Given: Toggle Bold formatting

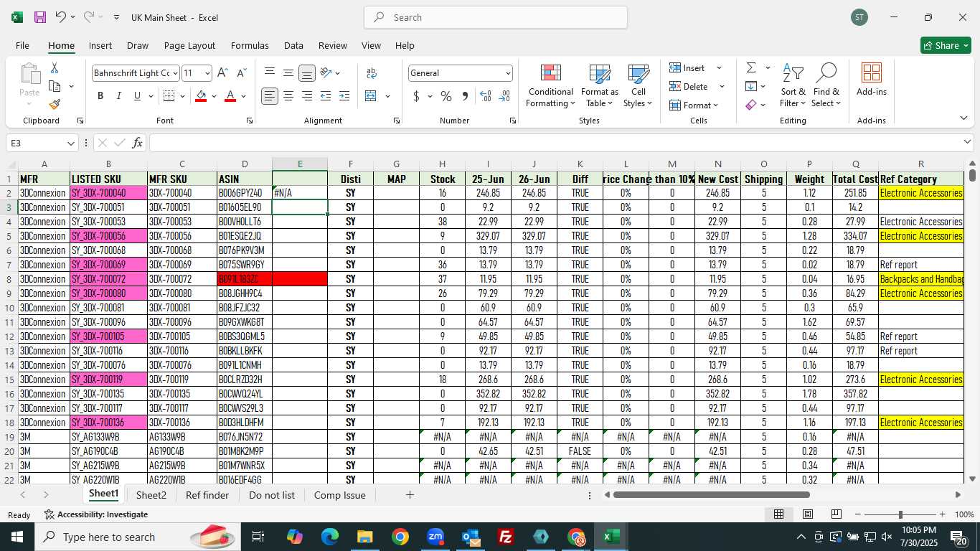Looking at the screenshot, I should point(100,96).
